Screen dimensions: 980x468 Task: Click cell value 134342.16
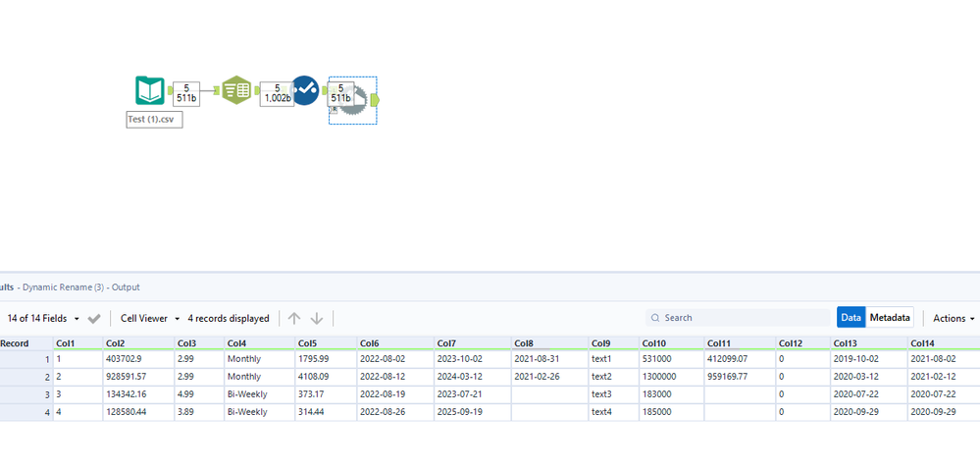click(x=138, y=394)
